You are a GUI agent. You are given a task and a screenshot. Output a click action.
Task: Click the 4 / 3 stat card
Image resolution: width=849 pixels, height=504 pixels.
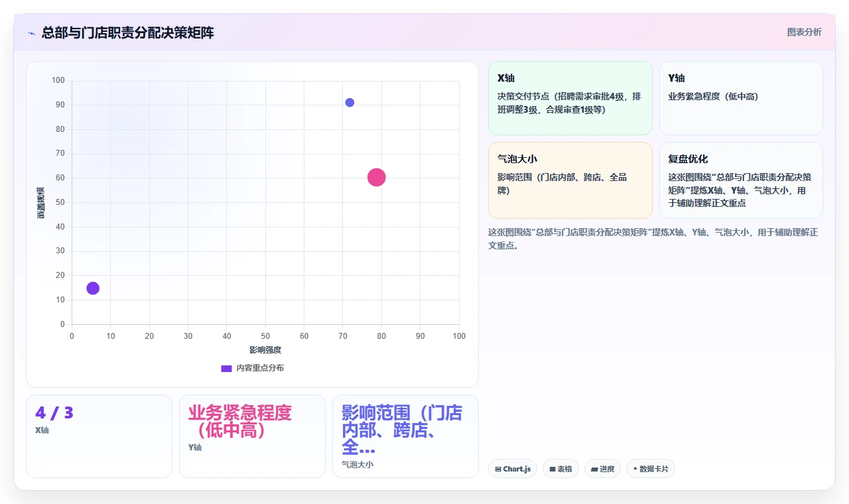click(x=99, y=436)
